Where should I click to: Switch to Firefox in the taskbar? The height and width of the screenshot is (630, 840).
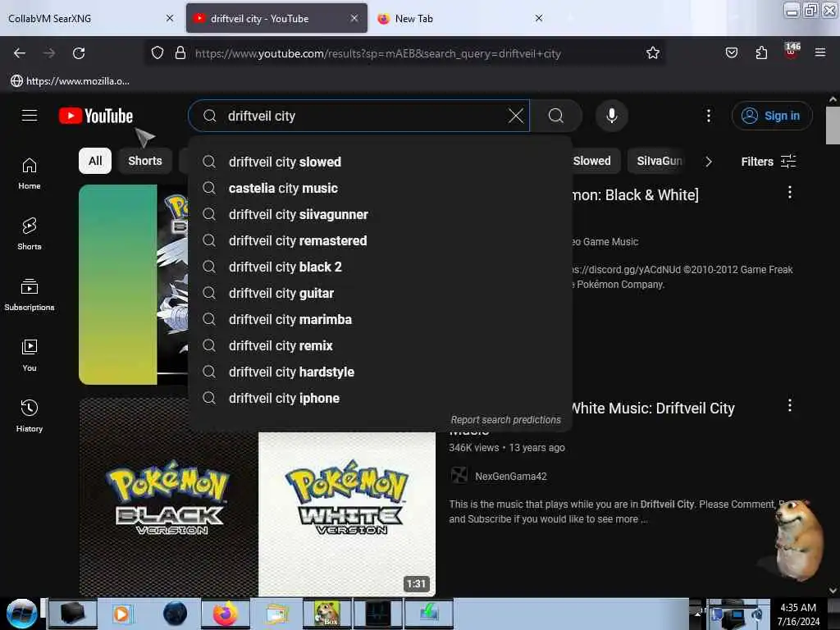click(x=226, y=614)
